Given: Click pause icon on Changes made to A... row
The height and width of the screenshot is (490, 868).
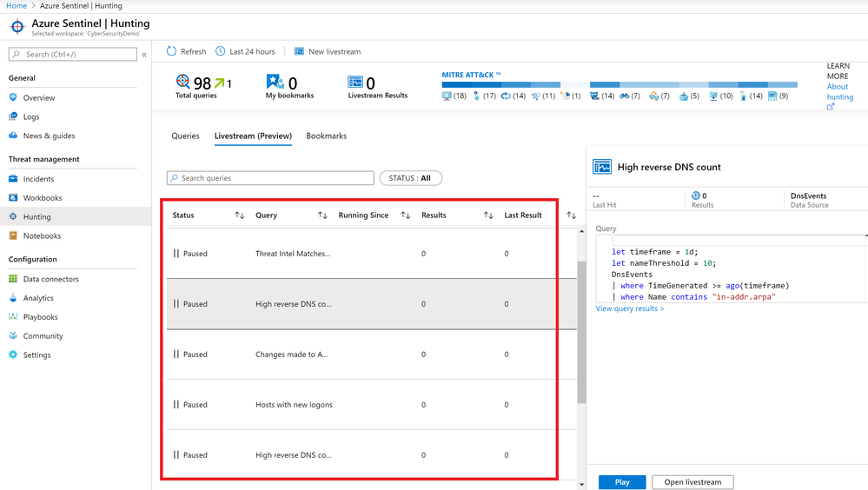Looking at the screenshot, I should 176,354.
